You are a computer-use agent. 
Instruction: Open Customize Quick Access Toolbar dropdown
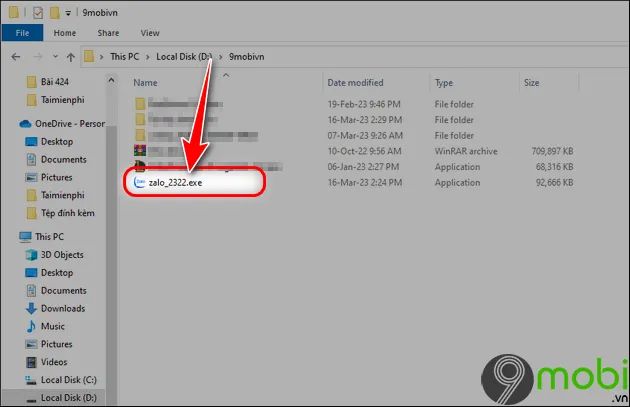(x=68, y=13)
